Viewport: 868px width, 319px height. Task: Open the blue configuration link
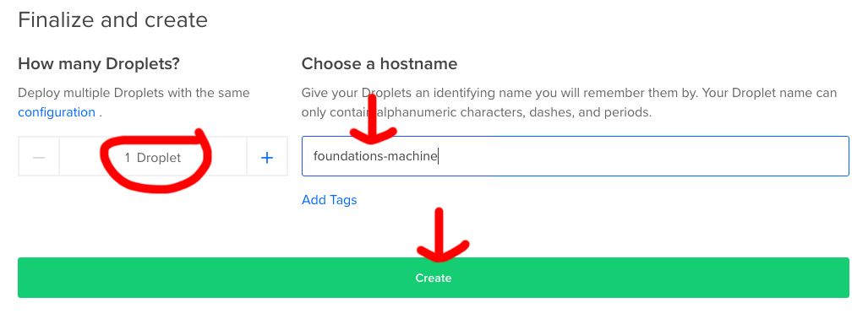pyautogui.click(x=57, y=112)
